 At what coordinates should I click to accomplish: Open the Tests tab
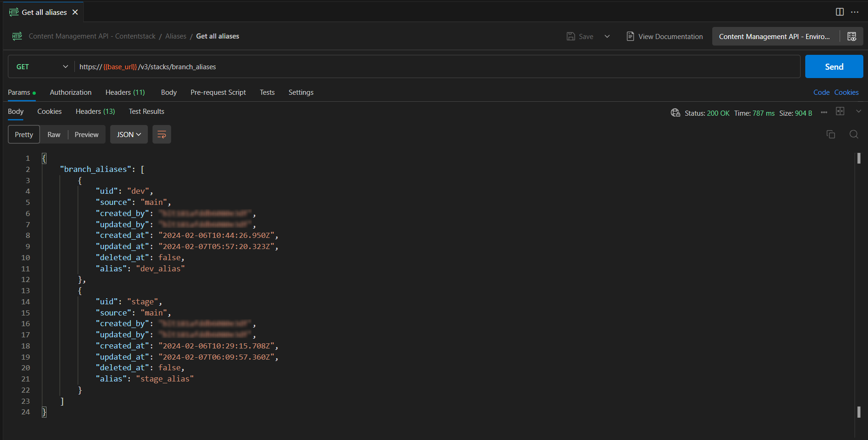click(267, 92)
